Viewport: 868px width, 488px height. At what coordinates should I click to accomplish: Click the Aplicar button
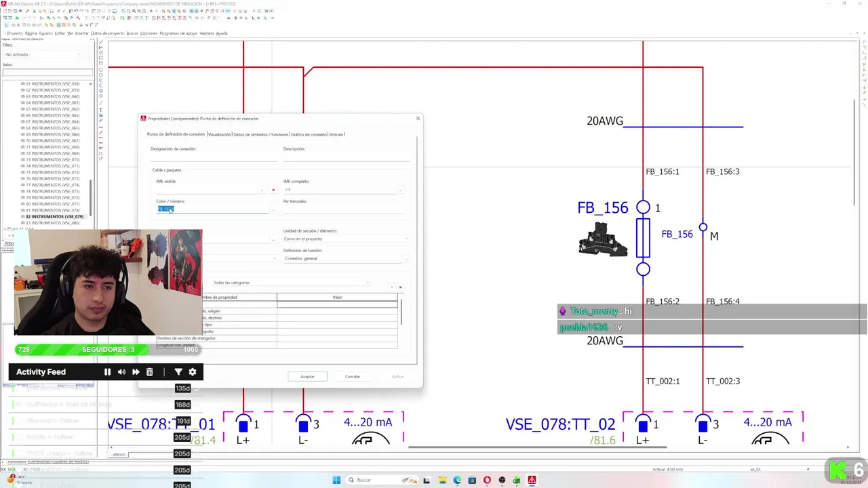click(x=397, y=376)
